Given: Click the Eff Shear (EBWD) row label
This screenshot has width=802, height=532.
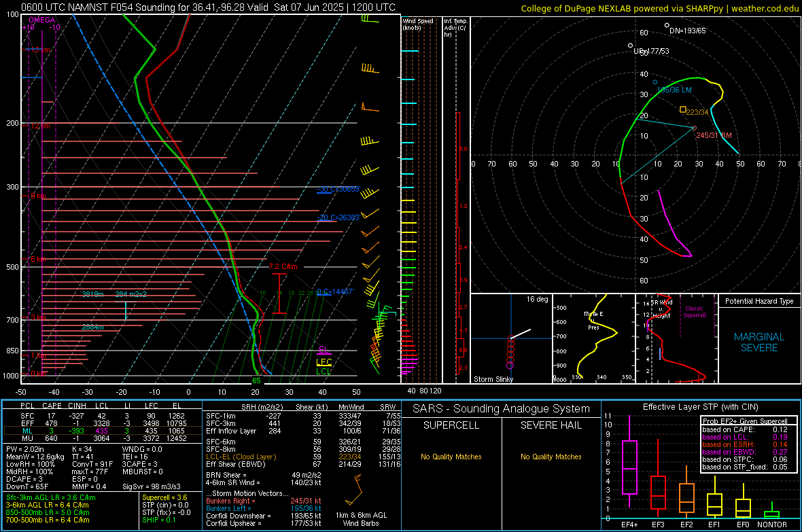Looking at the screenshot, I should [x=236, y=465].
